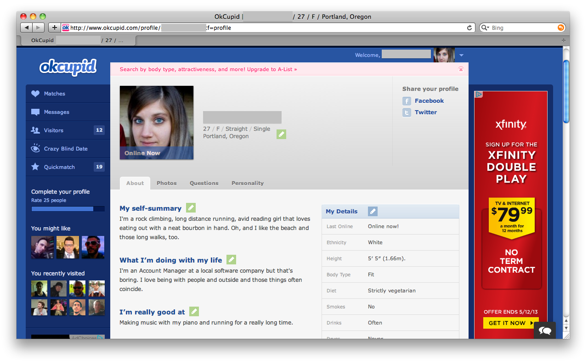Switch to the Photos tab

166,183
